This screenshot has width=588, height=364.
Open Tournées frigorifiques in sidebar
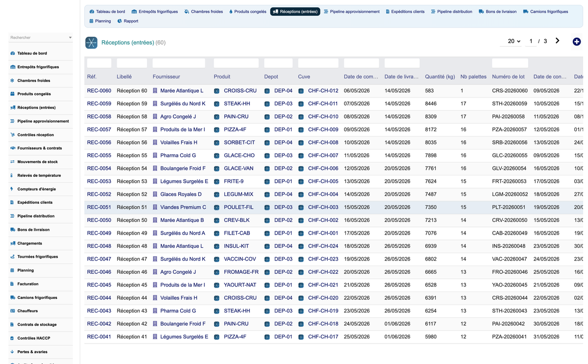click(x=38, y=257)
